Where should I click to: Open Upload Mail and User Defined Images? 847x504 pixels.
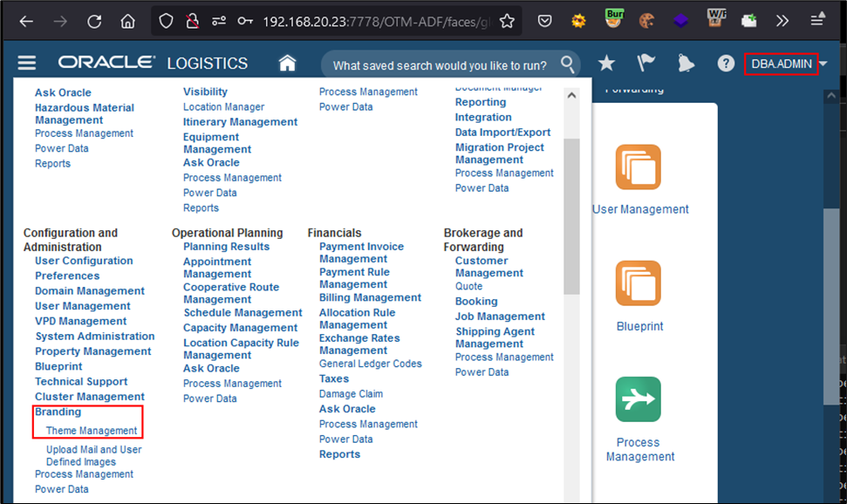coord(93,455)
